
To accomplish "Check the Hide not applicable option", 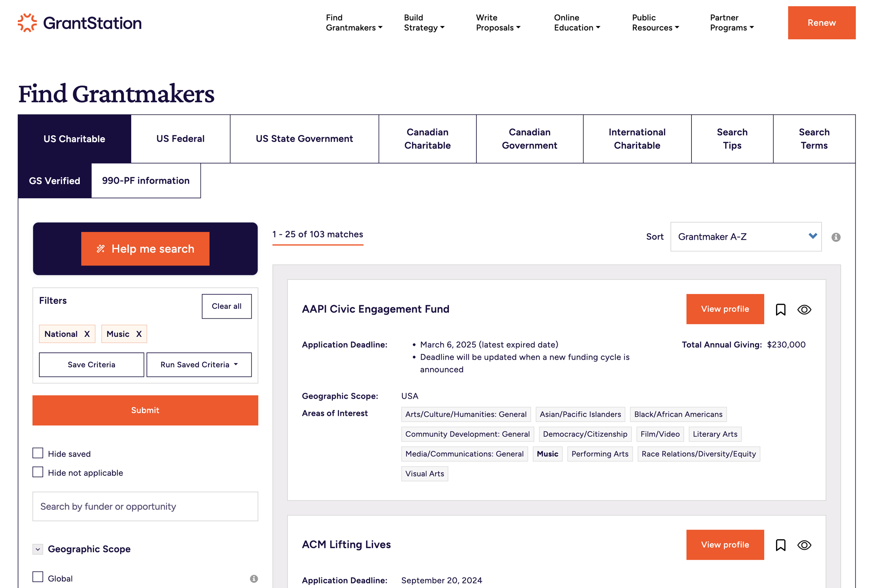I will pyautogui.click(x=38, y=472).
